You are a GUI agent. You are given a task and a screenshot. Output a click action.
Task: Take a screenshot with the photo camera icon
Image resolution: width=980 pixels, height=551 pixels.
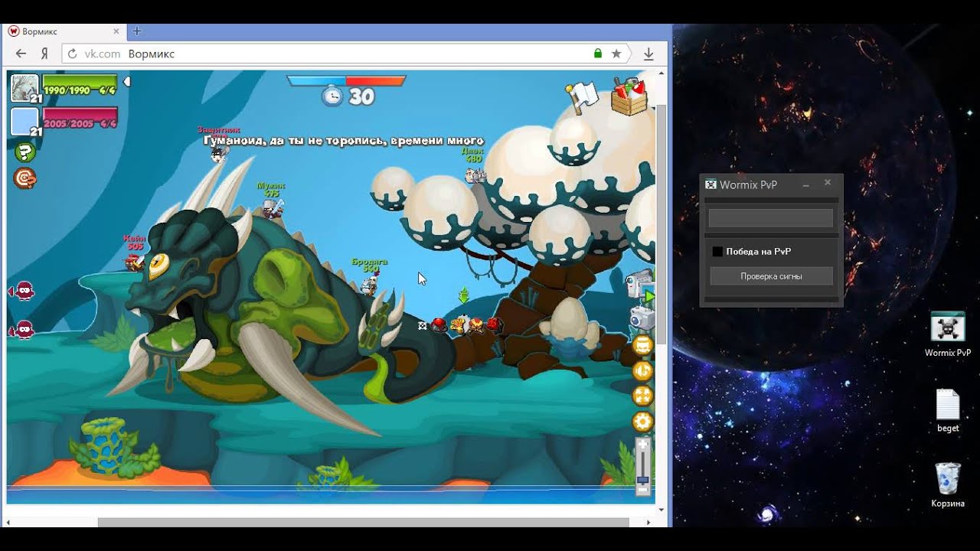pyautogui.click(x=642, y=318)
